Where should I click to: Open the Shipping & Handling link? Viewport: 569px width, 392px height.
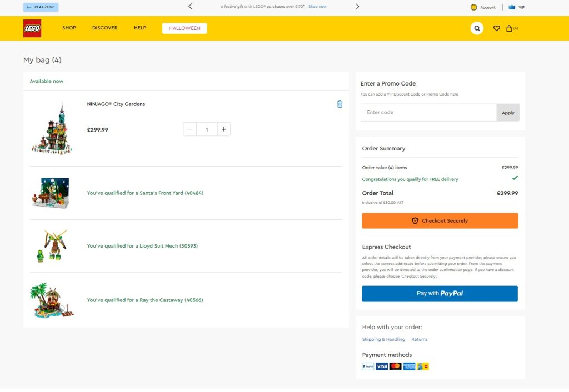(x=383, y=339)
